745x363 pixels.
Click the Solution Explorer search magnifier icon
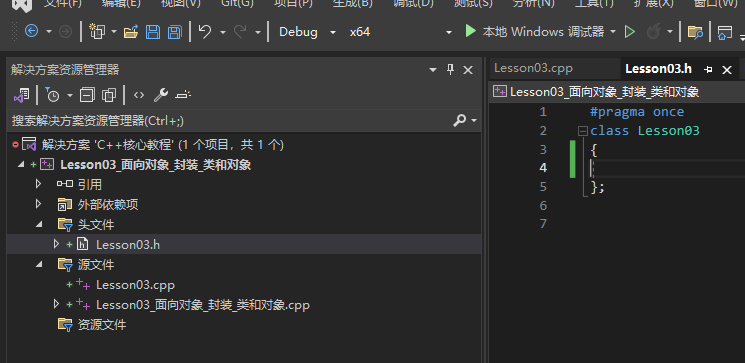[459, 120]
